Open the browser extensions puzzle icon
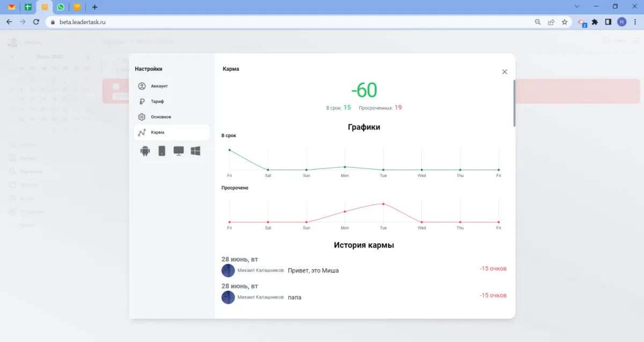 (x=595, y=22)
